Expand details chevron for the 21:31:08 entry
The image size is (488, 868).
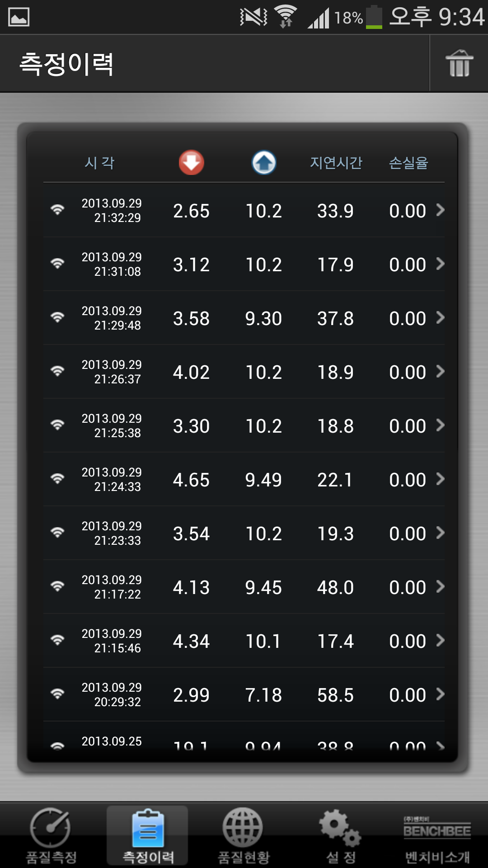coord(440,264)
